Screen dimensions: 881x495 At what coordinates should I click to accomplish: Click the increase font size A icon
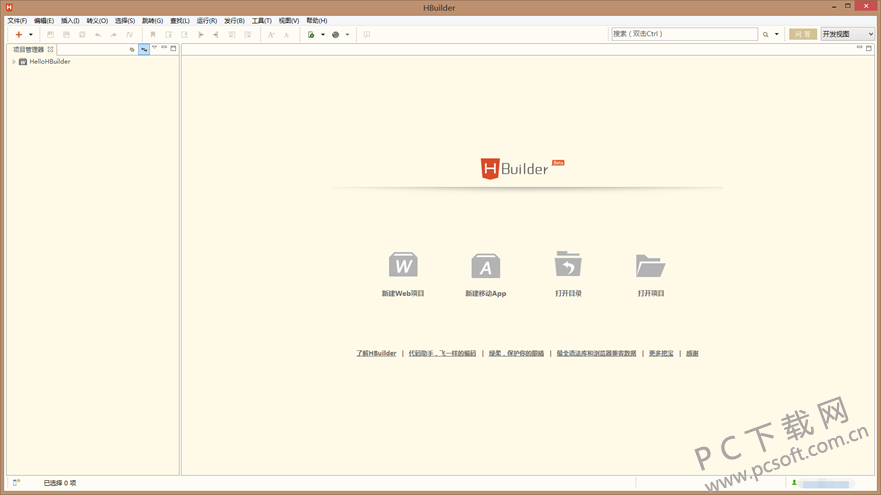(271, 34)
